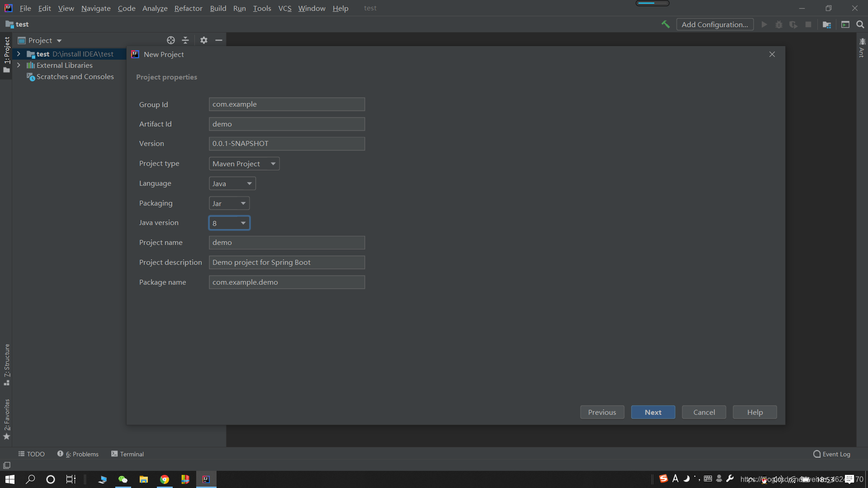Click Help in New Project dialog
The image size is (868, 488).
(755, 412)
